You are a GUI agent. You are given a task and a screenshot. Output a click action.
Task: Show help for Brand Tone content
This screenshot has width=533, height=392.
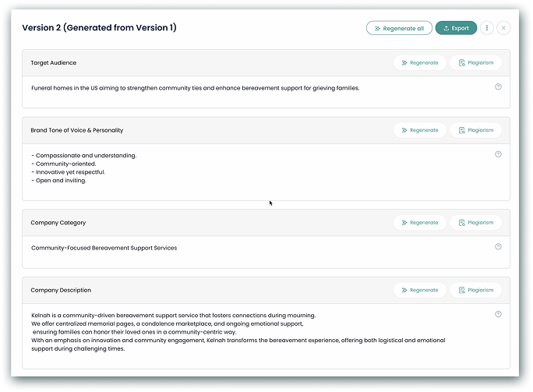click(x=498, y=154)
